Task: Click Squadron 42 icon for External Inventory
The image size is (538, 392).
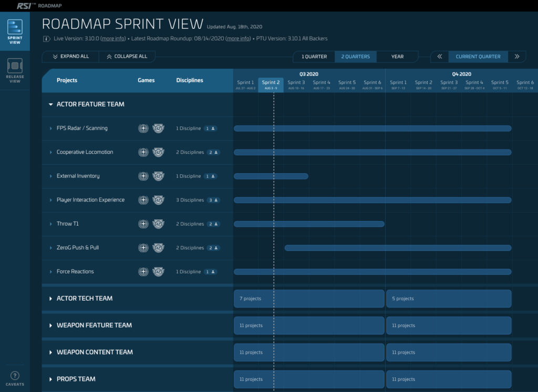Action: click(x=158, y=176)
